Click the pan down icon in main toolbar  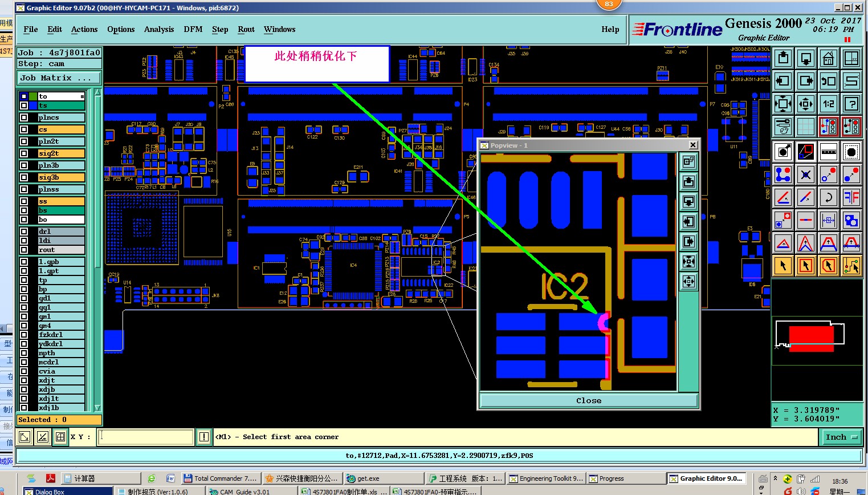click(806, 58)
